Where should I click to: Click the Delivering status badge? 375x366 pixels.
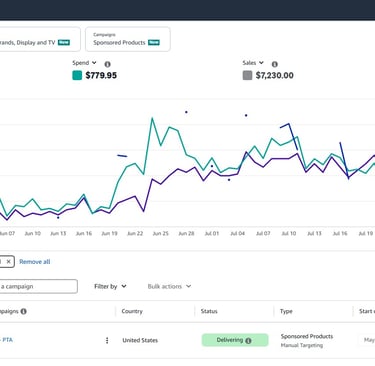(235, 340)
